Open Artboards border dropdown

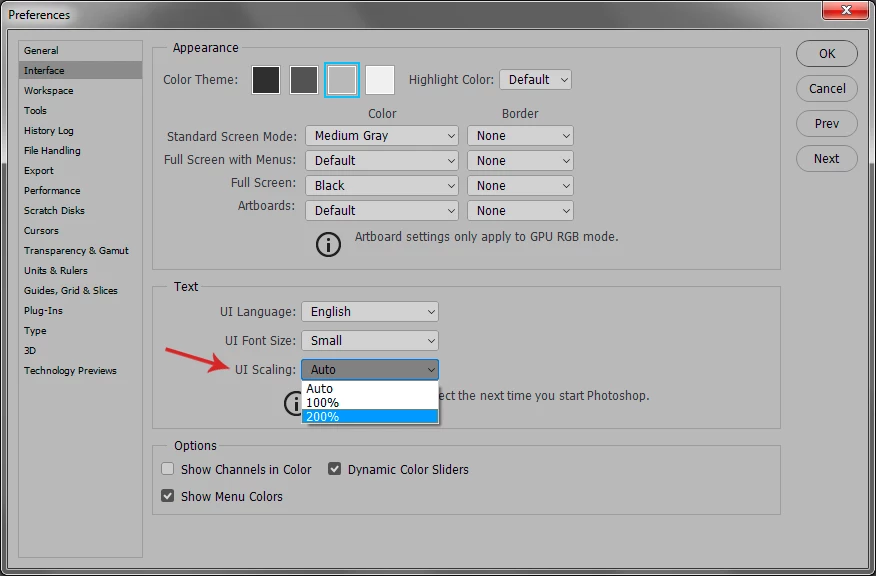(x=520, y=211)
